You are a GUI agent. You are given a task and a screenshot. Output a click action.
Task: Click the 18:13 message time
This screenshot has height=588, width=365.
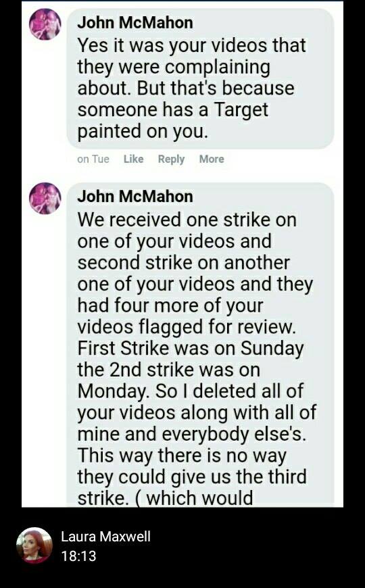79,556
